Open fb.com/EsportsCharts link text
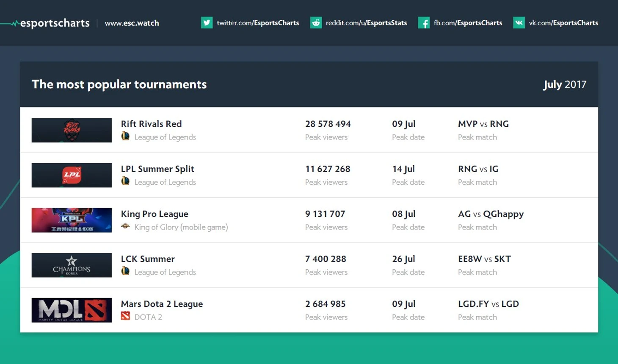The image size is (618, 364). [x=468, y=23]
